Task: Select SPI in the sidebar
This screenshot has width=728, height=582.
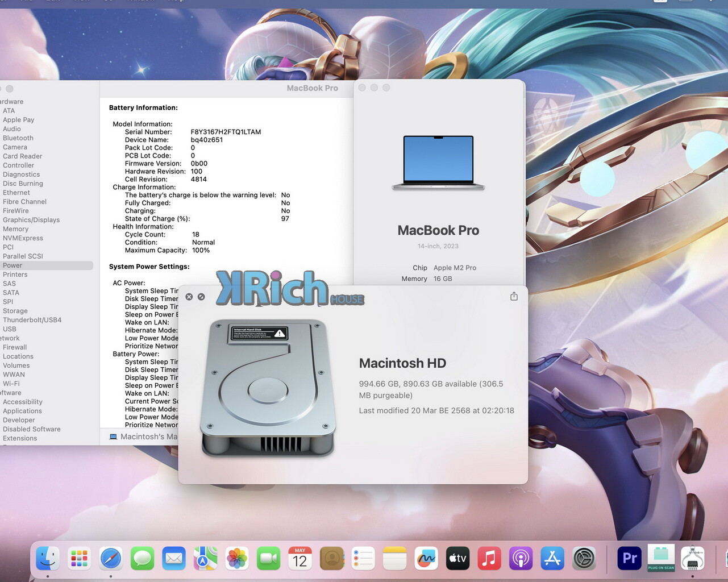Action: (8, 302)
